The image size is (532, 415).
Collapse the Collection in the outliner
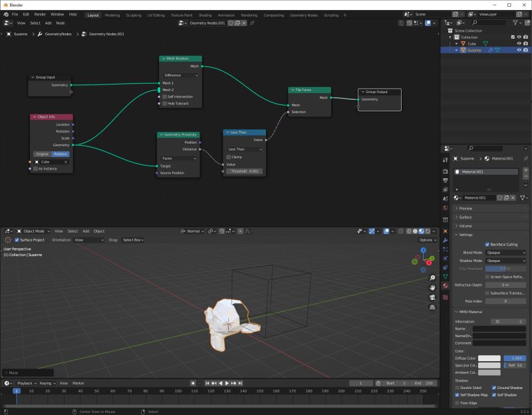pos(450,37)
